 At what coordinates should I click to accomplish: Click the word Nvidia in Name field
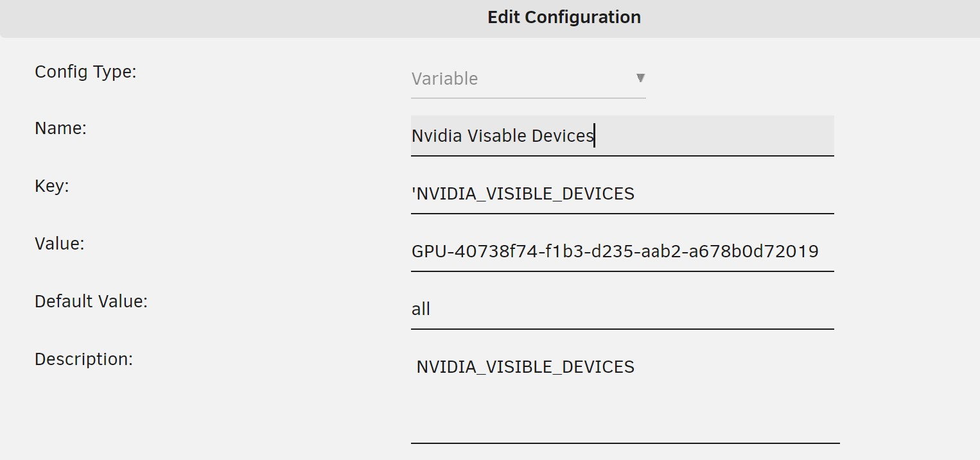click(436, 136)
